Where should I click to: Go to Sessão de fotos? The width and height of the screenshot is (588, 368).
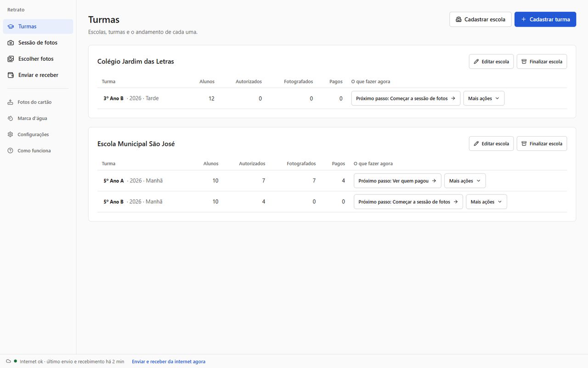coord(38,42)
